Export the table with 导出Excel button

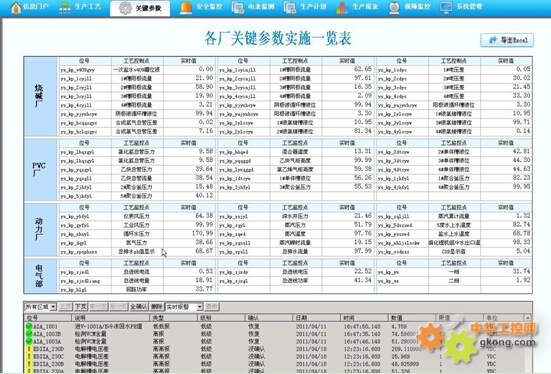(507, 40)
